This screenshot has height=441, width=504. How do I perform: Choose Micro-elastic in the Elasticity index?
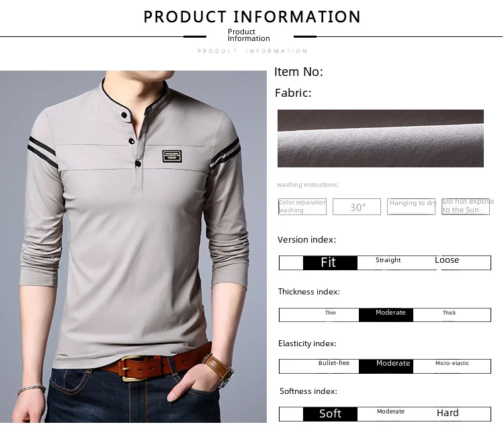[452, 363]
